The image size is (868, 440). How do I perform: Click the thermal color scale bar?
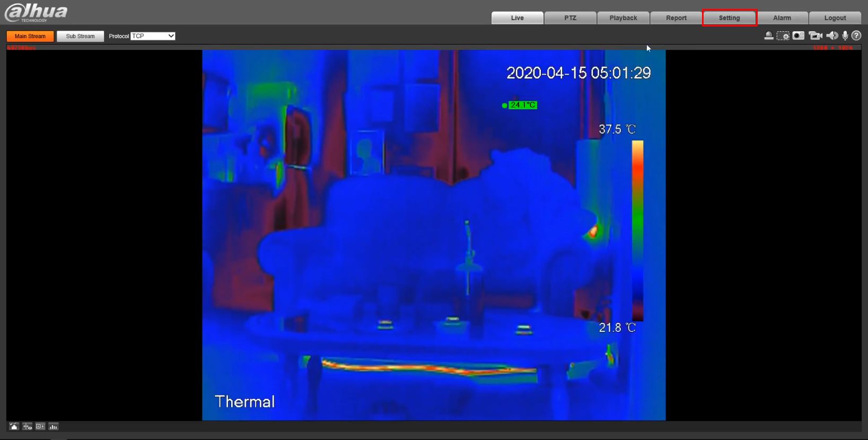(x=637, y=231)
